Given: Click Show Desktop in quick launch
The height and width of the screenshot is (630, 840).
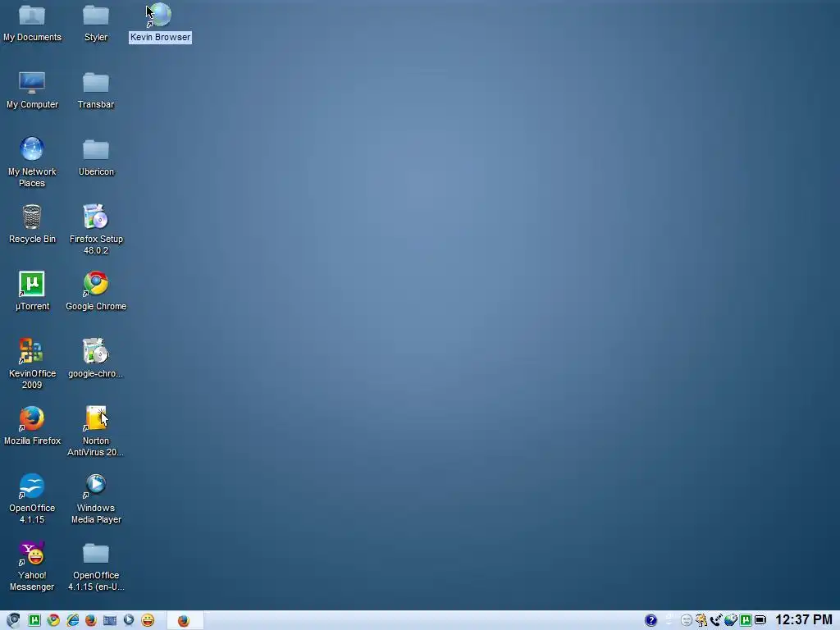Looking at the screenshot, I should tap(110, 620).
